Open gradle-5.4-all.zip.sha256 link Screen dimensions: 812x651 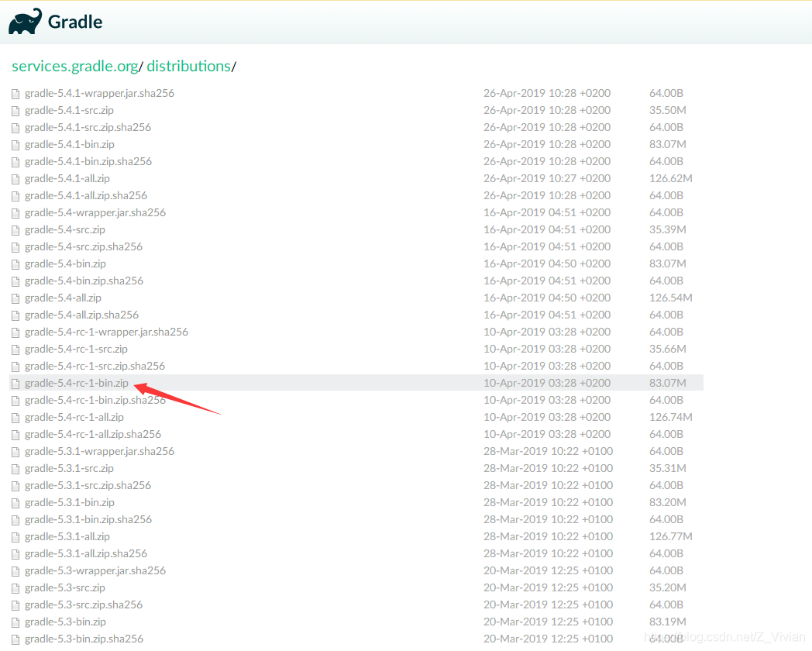[x=82, y=315]
